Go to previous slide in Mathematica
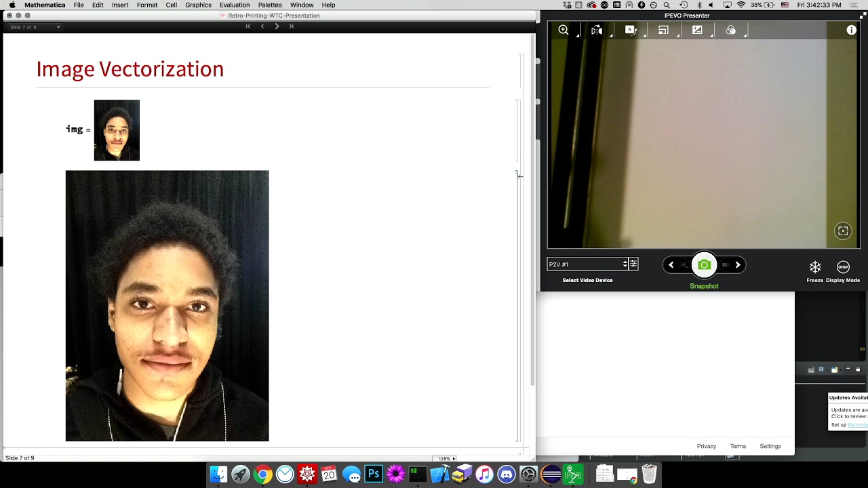 tap(262, 26)
